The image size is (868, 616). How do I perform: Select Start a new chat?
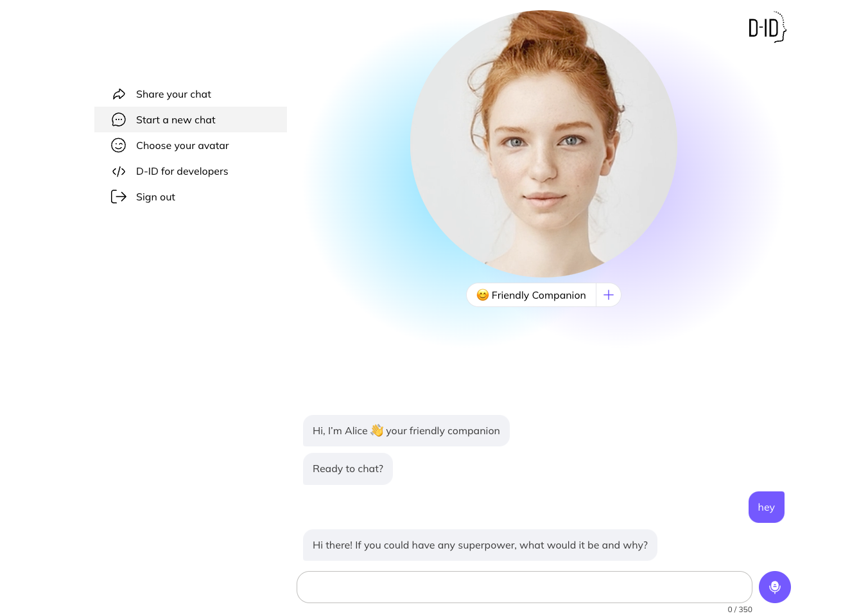click(x=191, y=119)
